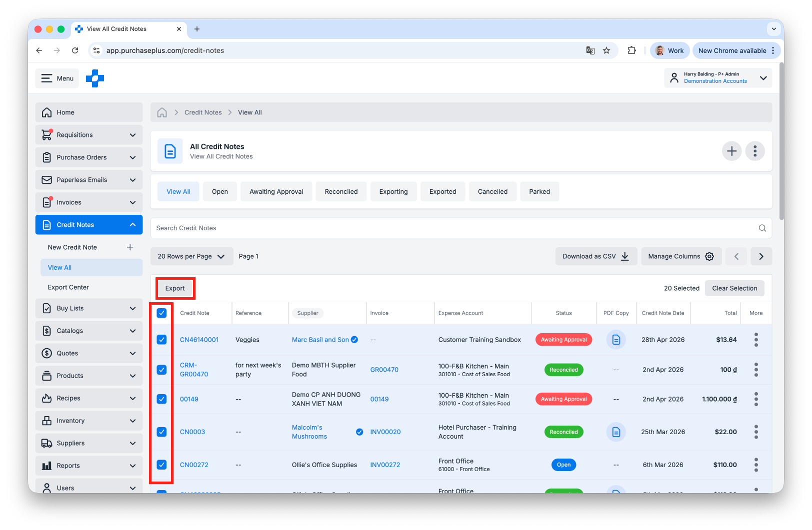Click the Download as CSV icon
This screenshot has height=530, width=812.
point(624,256)
